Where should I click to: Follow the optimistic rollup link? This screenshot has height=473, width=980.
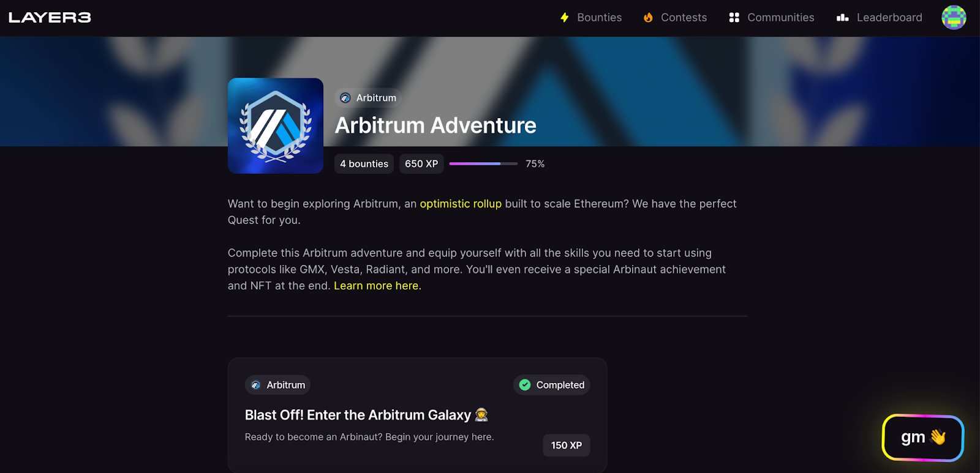pos(461,204)
